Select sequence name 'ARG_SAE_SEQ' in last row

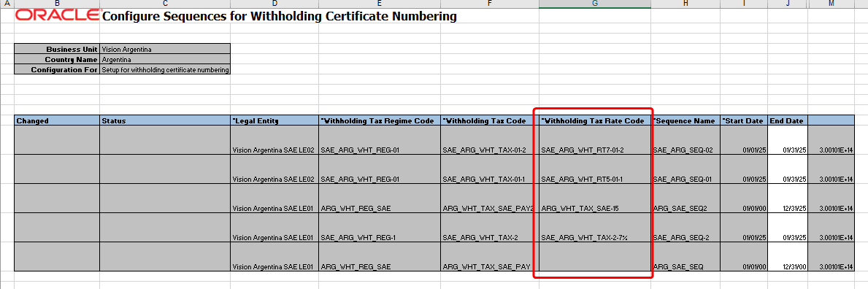(686, 257)
